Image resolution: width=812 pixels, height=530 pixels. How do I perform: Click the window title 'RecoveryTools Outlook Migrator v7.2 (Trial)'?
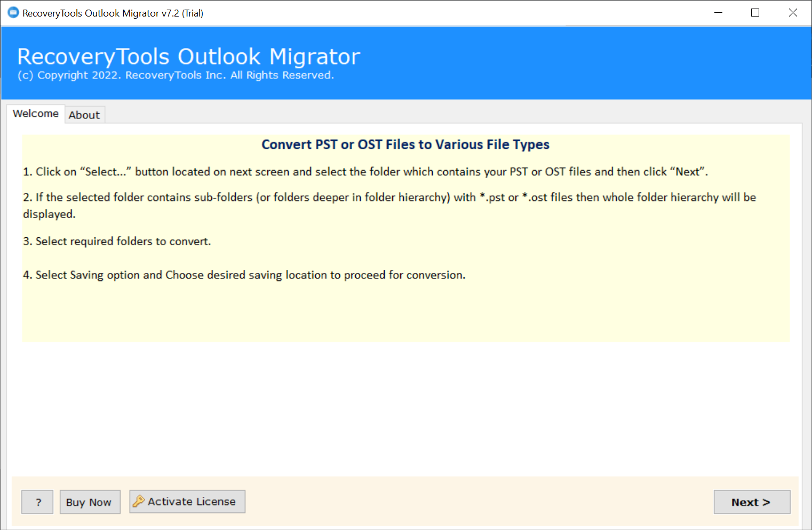(x=113, y=13)
